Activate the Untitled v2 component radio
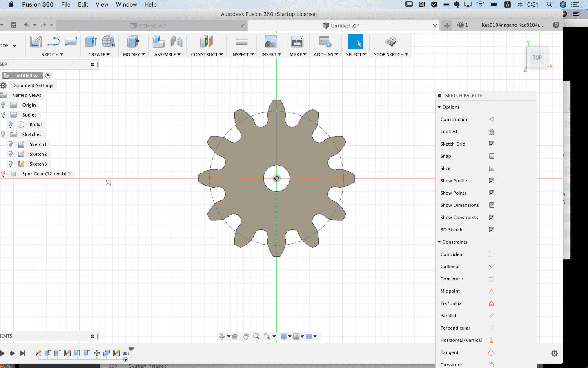Image resolution: width=588 pixels, height=368 pixels. (x=48, y=76)
